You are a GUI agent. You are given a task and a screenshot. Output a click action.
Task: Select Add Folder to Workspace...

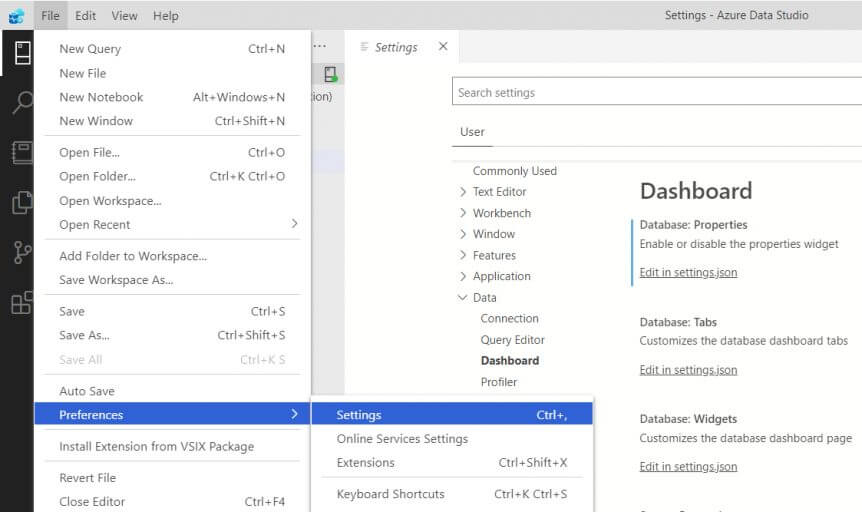coord(172,256)
